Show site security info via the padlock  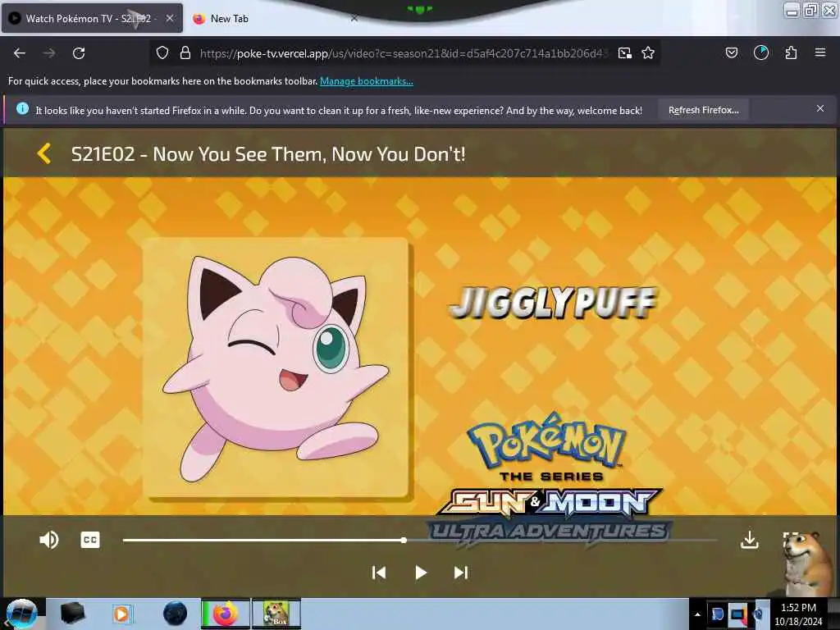(185, 52)
